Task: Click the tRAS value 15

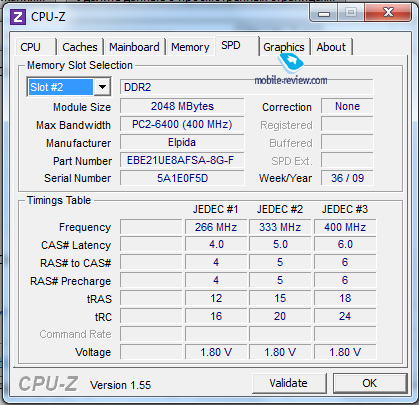Action: click(280, 298)
